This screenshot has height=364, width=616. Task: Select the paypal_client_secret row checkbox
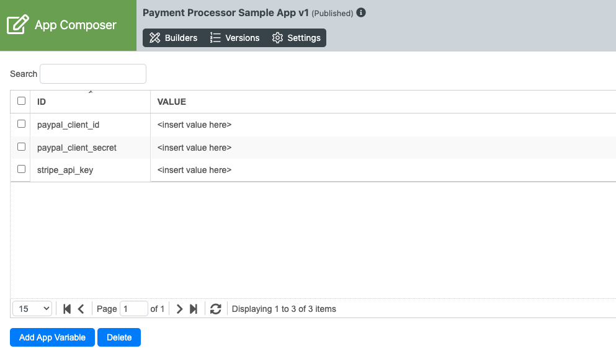coord(21,147)
